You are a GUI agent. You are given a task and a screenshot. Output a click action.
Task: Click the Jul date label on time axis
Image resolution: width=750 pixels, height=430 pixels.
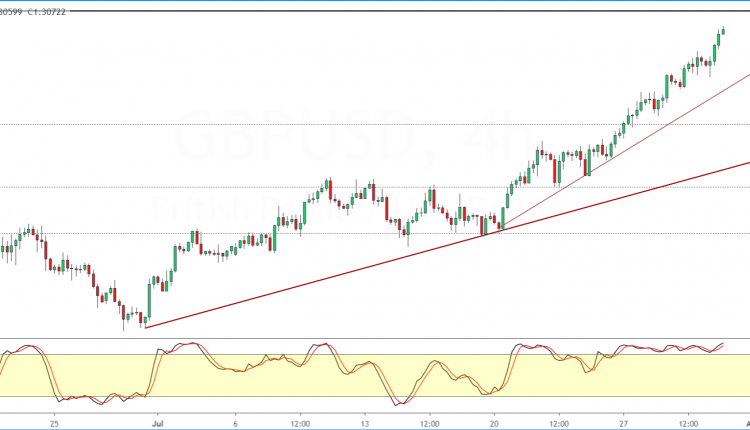tap(157, 424)
